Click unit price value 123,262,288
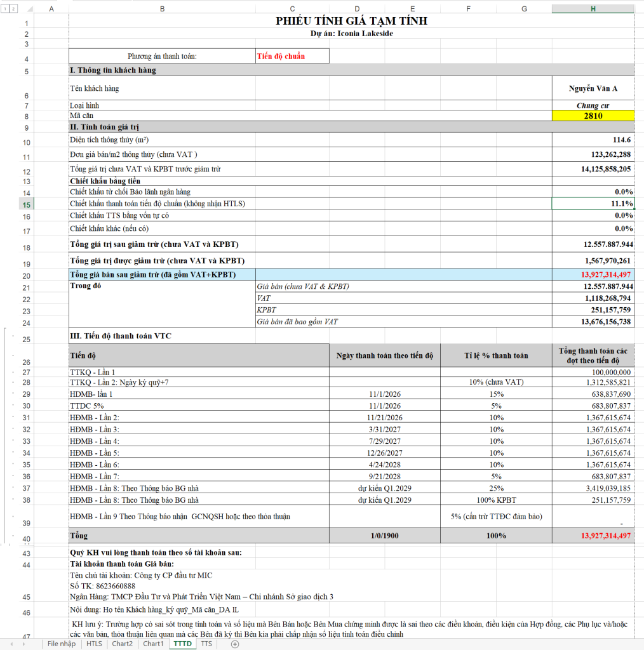The image size is (644, 650). [x=593, y=154]
